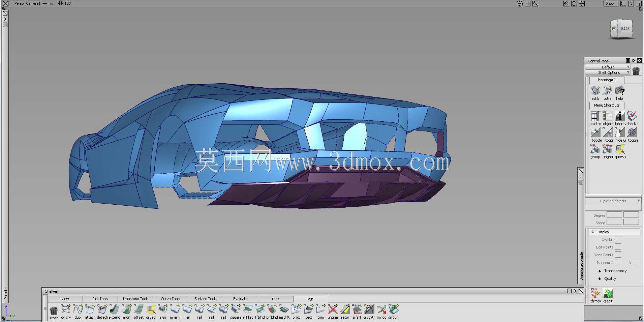The height and width of the screenshot is (322, 644).
Task: Click the crvcvtr curve curvature tool
Action: point(369,309)
